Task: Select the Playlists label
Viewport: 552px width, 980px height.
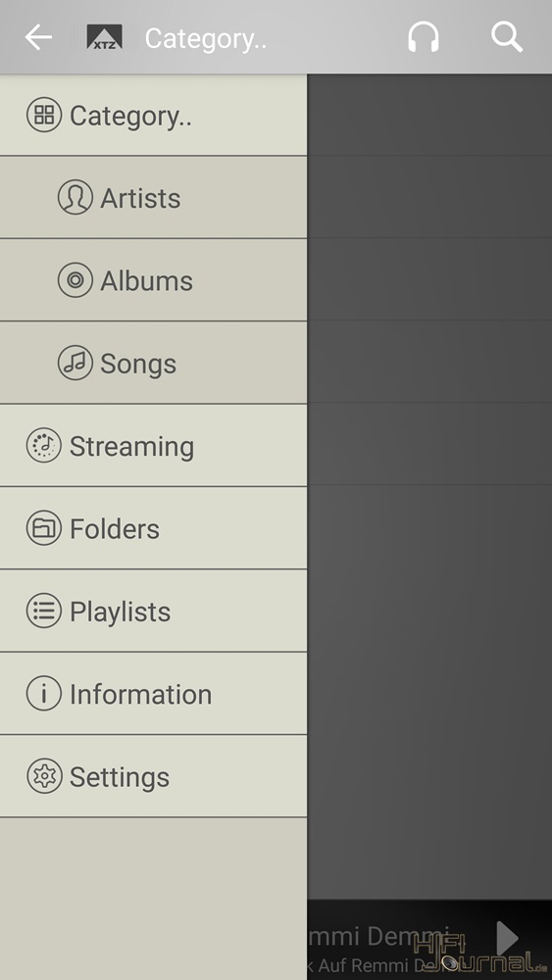Action: click(120, 612)
